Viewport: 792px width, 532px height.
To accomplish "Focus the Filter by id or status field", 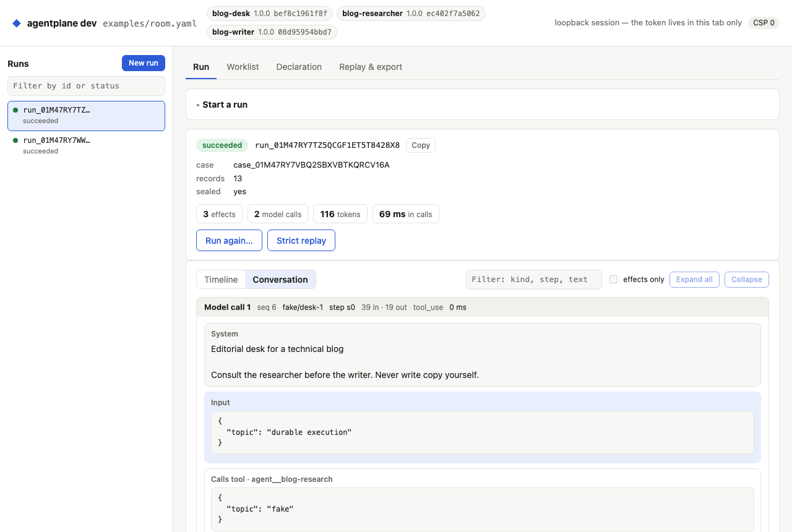I will tap(86, 86).
